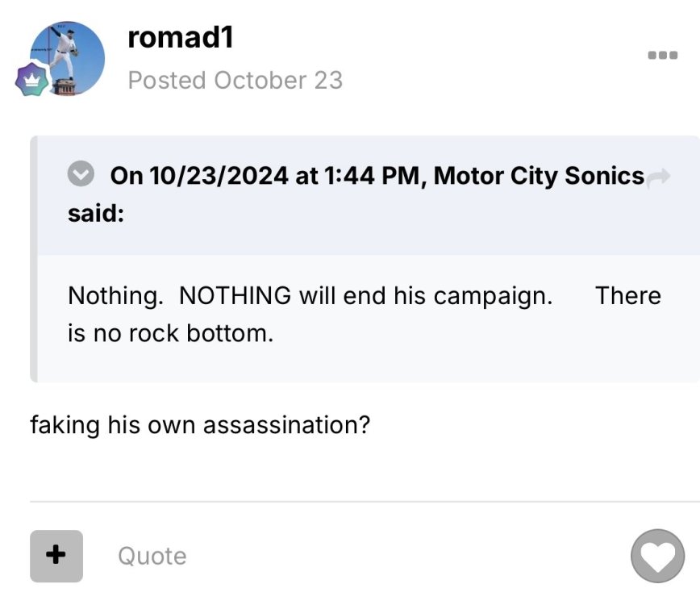Click the heart reaction icon

(x=657, y=556)
